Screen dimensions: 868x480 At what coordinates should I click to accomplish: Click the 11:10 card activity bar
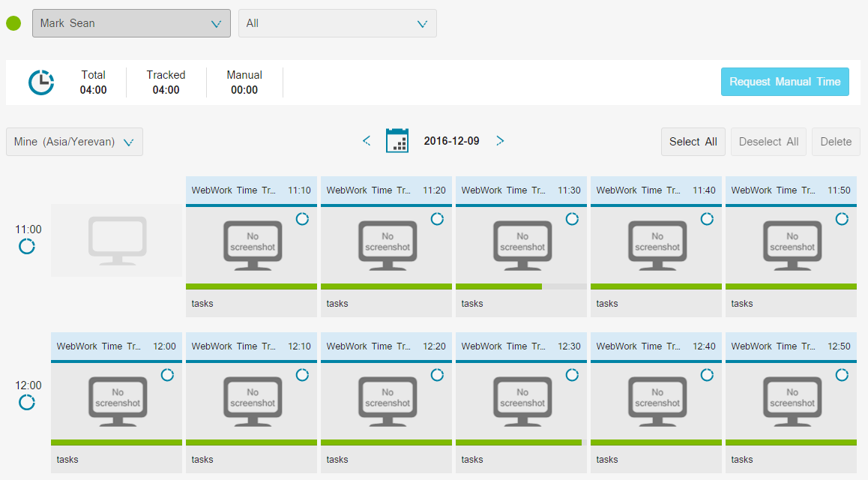point(251,286)
